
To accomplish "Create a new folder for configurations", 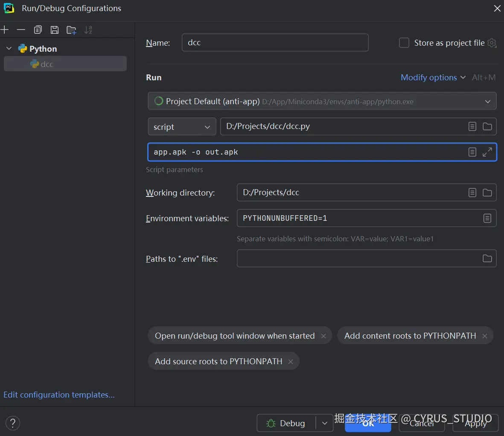I will [71, 30].
